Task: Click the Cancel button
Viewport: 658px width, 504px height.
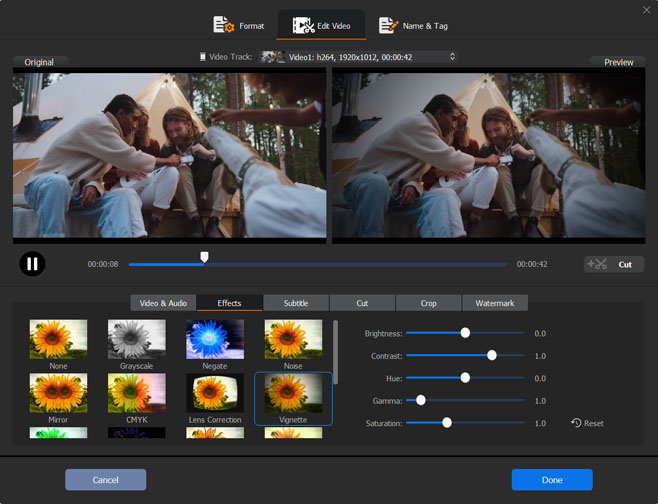Action: pyautogui.click(x=105, y=480)
